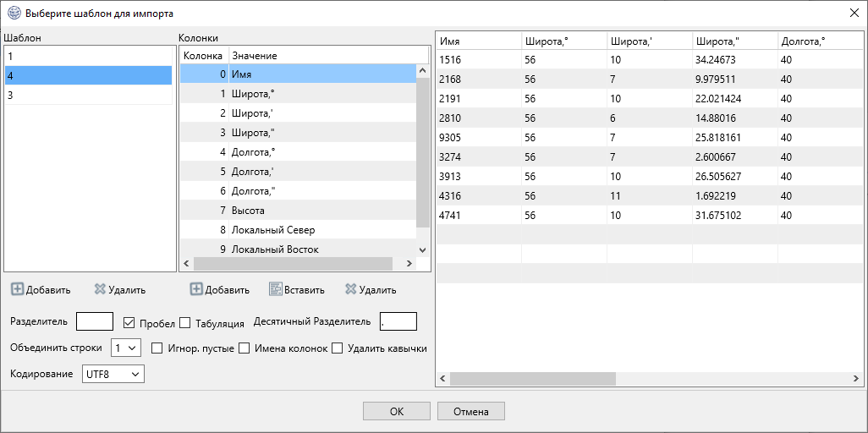
Task: Click the template Add plus icon
Action: pyautogui.click(x=17, y=289)
